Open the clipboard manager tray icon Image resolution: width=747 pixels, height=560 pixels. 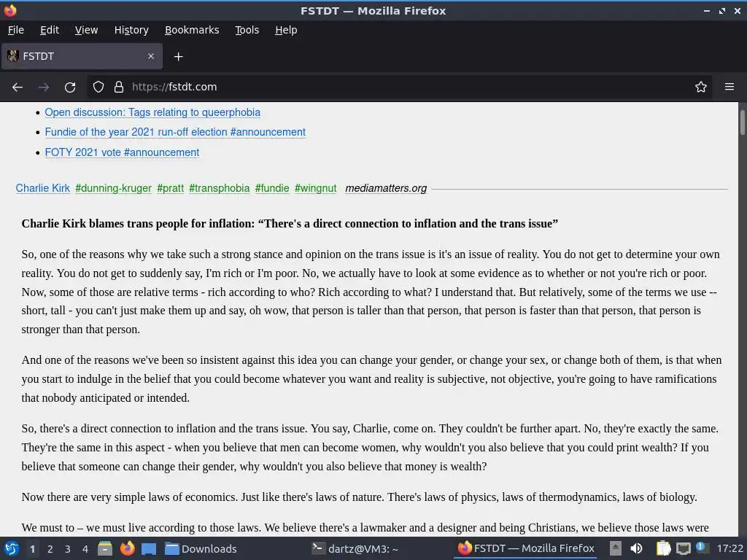pos(663,548)
